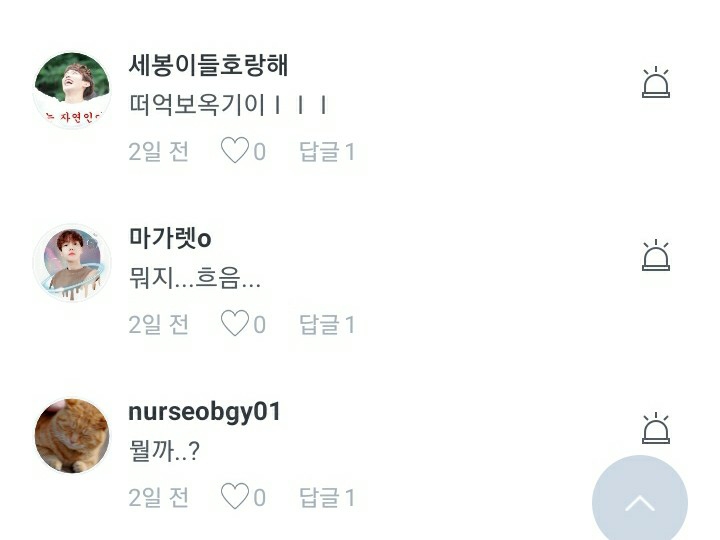The height and width of the screenshot is (540, 720).
Task: Open username 세봉이들호랑해 profile link
Action: 208,65
